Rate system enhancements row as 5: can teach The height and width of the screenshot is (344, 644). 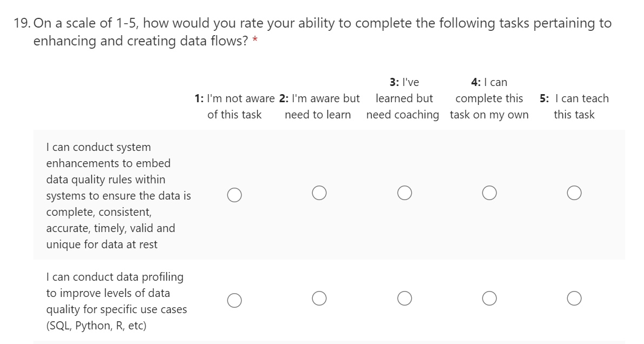pos(574,193)
